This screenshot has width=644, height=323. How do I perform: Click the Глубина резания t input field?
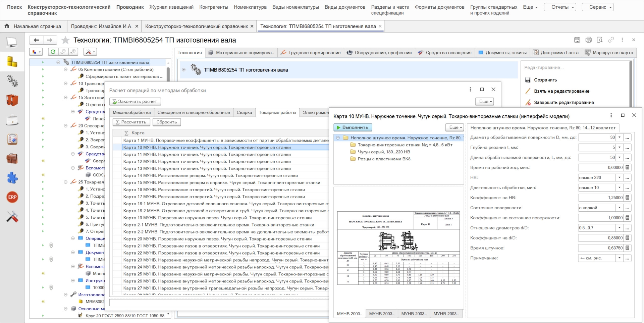[597, 147]
